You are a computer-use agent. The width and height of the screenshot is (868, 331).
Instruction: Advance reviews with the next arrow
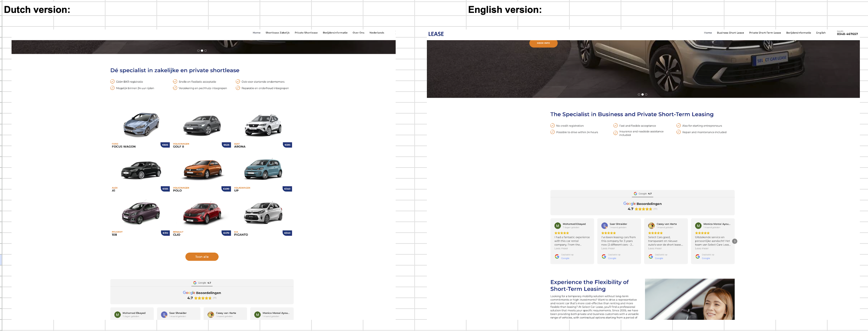pyautogui.click(x=735, y=241)
